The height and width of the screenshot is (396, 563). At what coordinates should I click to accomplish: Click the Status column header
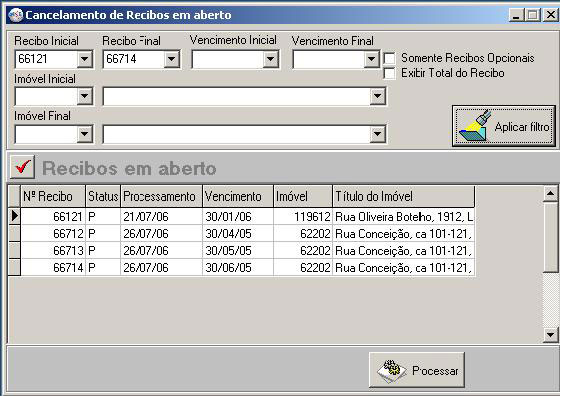coord(103,196)
